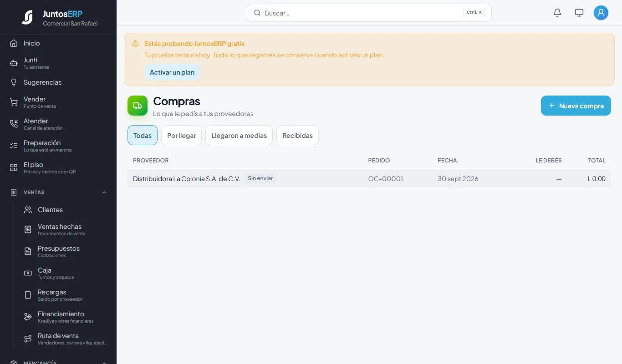Open Inicio home icon in sidebar
The height and width of the screenshot is (364, 622).
coord(14,43)
